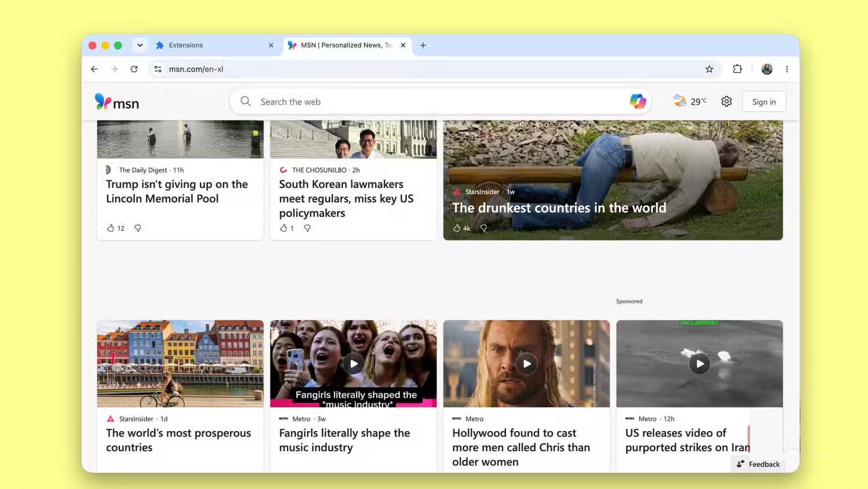
Task: Open site information icon in address bar
Action: 158,69
